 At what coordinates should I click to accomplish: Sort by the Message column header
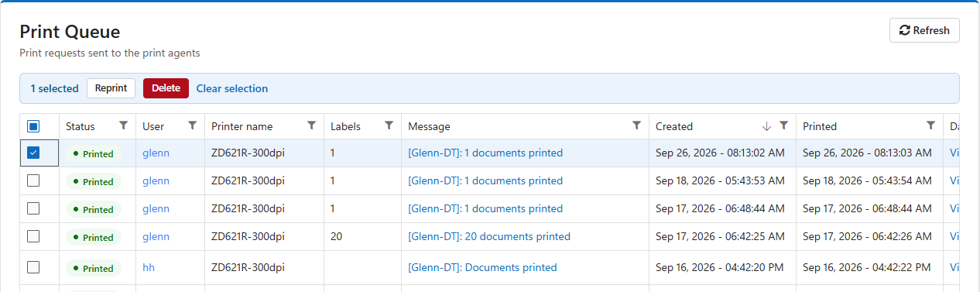coord(429,126)
